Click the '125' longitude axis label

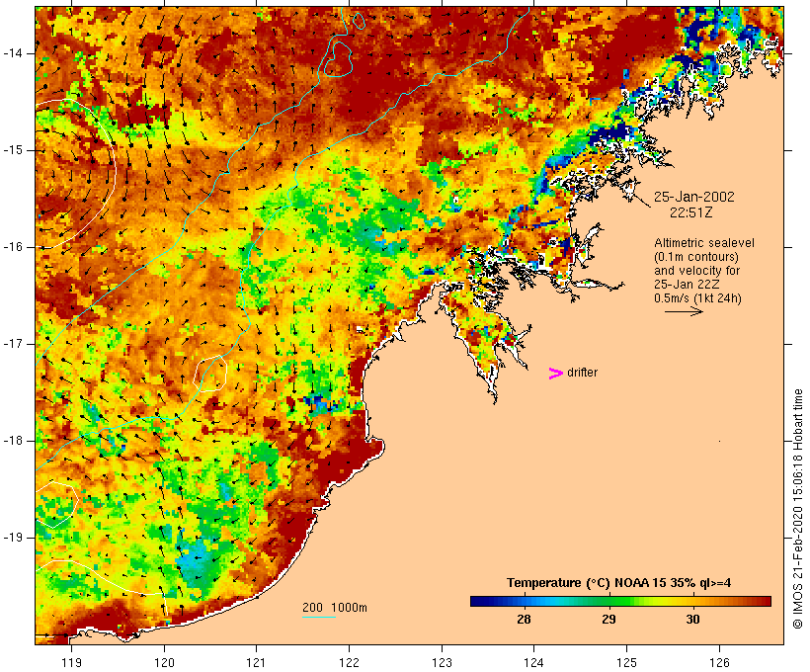626,662
